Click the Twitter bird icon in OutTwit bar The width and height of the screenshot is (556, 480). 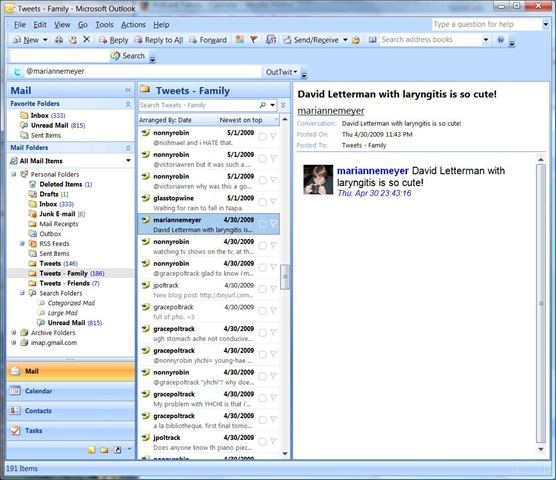coord(17,72)
